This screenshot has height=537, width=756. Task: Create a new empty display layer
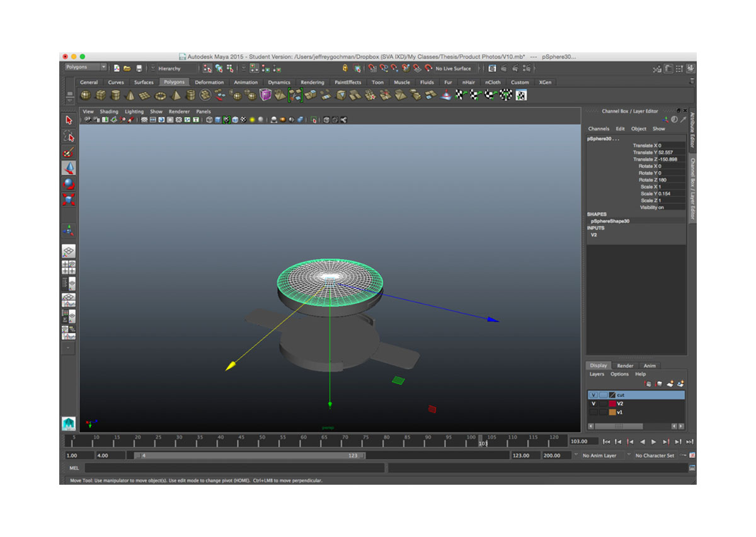670,383
